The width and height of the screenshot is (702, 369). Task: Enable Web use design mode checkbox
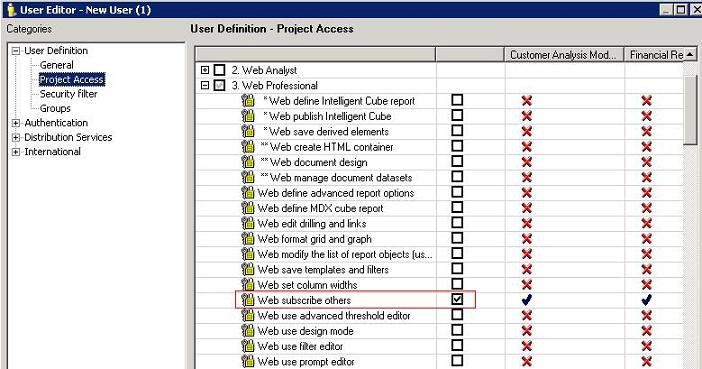457,330
